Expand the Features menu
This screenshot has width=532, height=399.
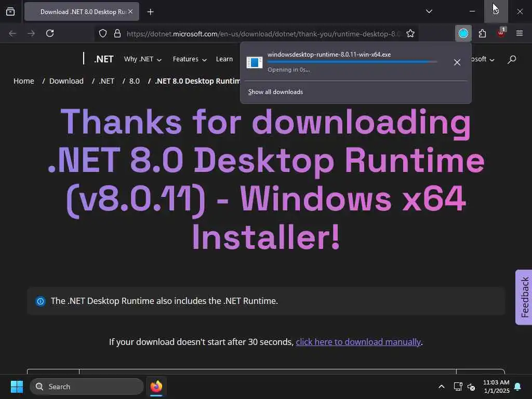tap(190, 59)
